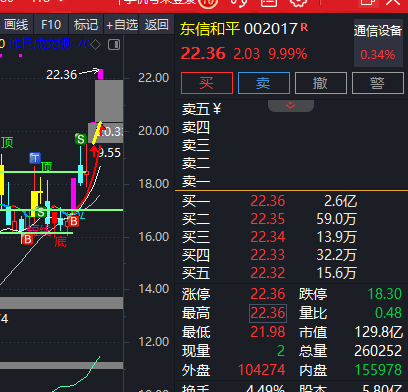Click the red R margin badge after 002017
408x392 pixels.
304,27
